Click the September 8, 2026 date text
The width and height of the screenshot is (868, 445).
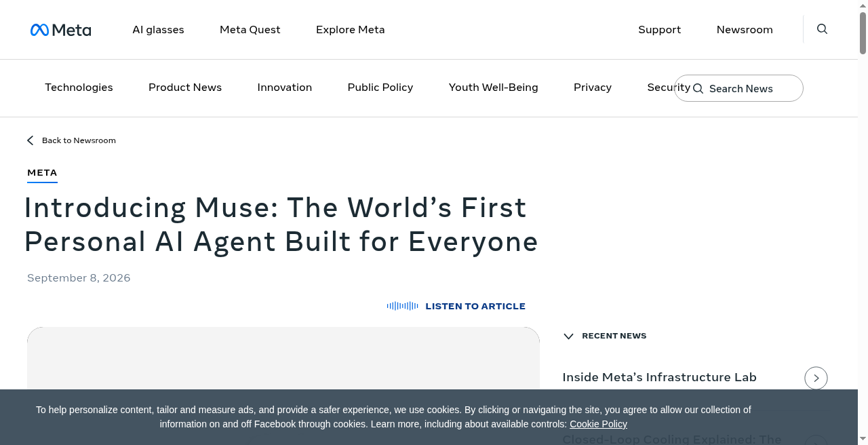79,278
